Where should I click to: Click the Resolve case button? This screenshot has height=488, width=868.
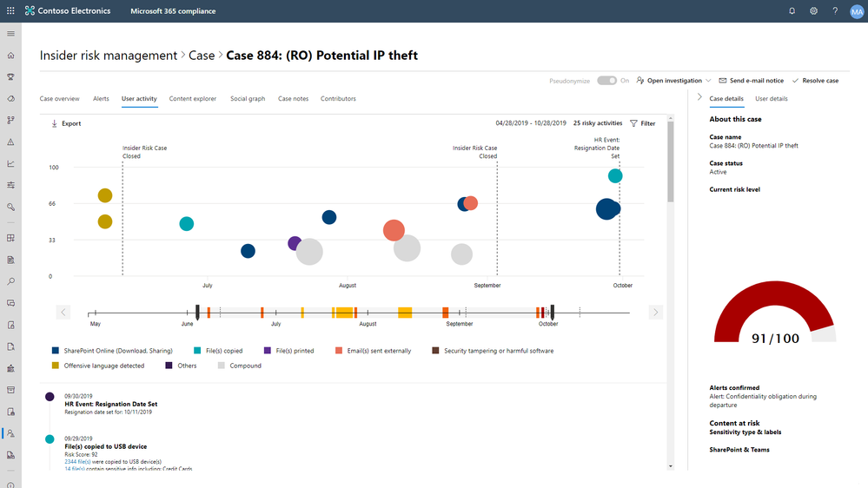[x=815, y=81]
